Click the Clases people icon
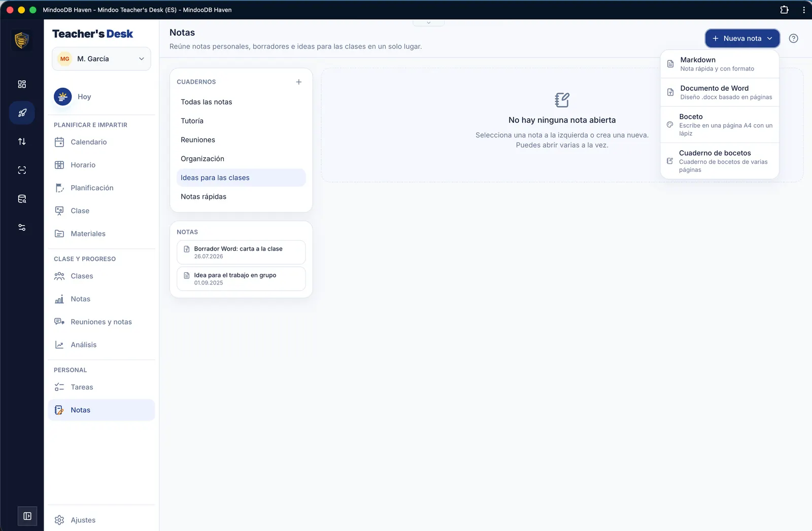The width and height of the screenshot is (812, 531). tap(59, 276)
